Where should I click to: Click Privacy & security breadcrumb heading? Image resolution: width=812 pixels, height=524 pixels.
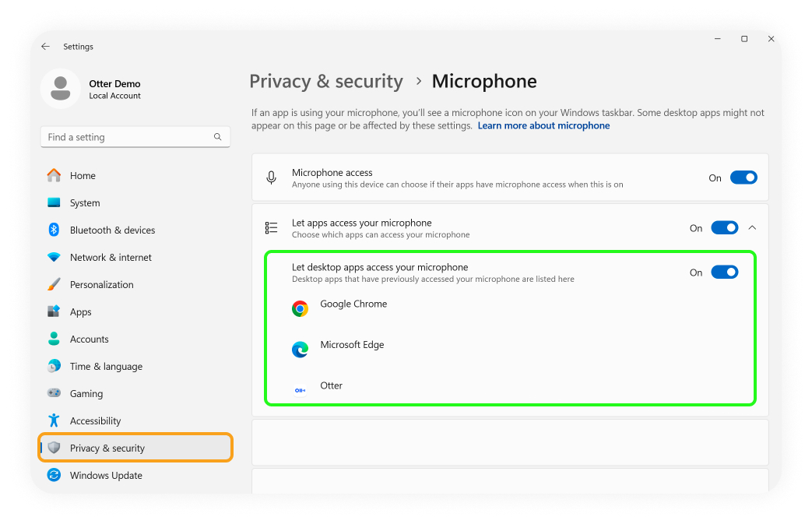pos(326,82)
